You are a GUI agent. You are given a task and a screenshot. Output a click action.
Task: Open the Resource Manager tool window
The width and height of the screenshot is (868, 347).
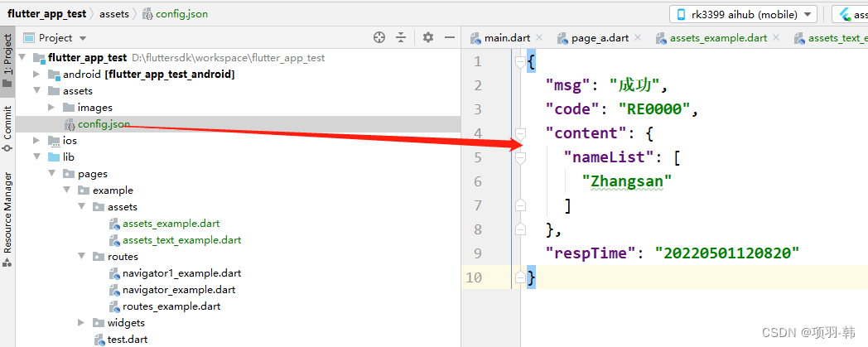click(7, 219)
